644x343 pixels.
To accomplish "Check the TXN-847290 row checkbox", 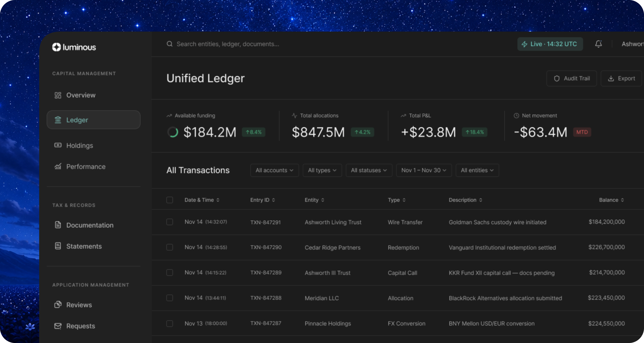I will coord(170,247).
